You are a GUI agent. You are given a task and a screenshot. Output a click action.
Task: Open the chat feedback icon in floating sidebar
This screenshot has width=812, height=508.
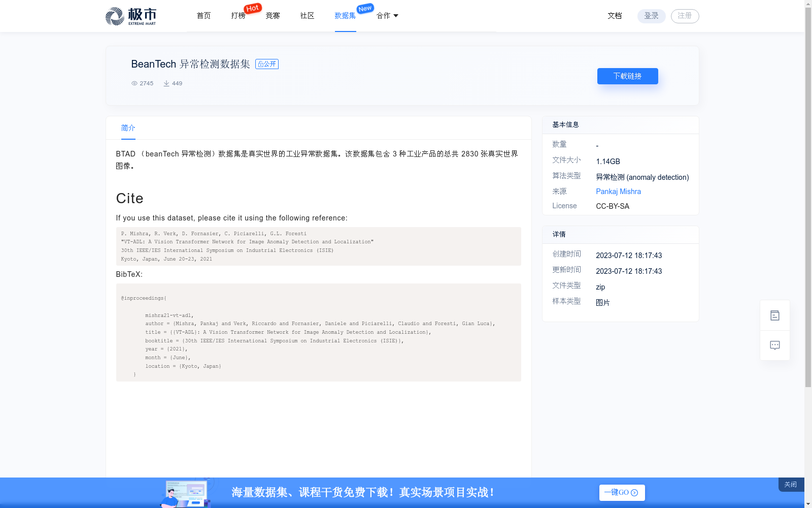click(774, 345)
